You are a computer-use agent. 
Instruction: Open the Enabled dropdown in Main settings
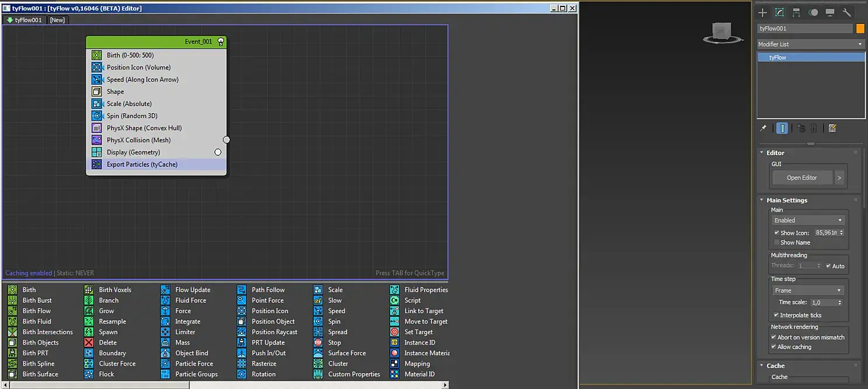(808, 220)
